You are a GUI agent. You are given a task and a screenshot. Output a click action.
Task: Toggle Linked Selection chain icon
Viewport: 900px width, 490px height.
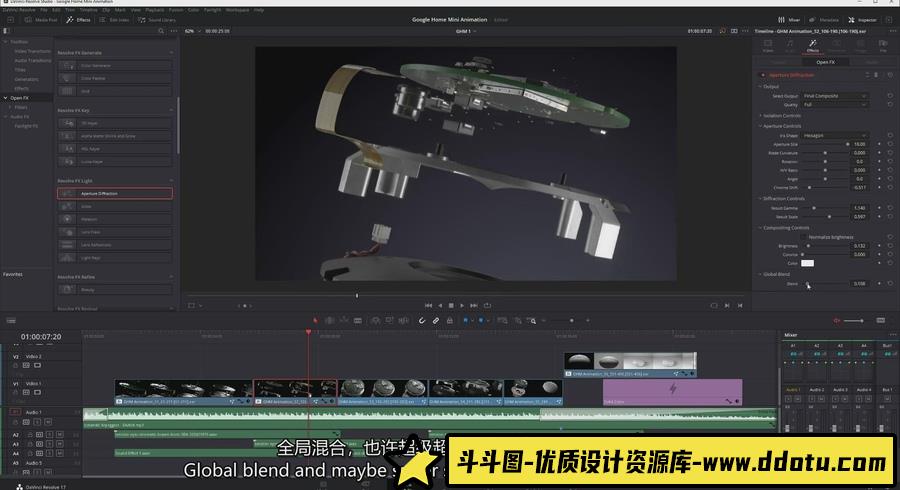[x=436, y=321]
